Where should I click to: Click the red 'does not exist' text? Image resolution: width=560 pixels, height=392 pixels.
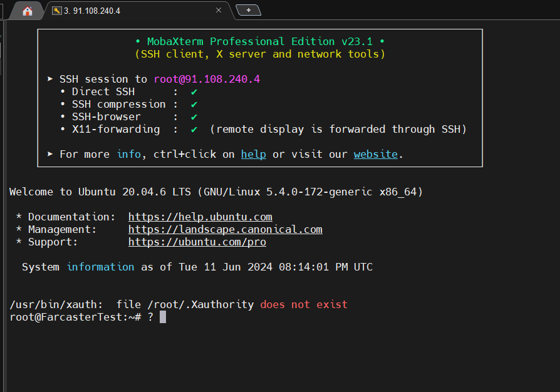pyautogui.click(x=303, y=304)
